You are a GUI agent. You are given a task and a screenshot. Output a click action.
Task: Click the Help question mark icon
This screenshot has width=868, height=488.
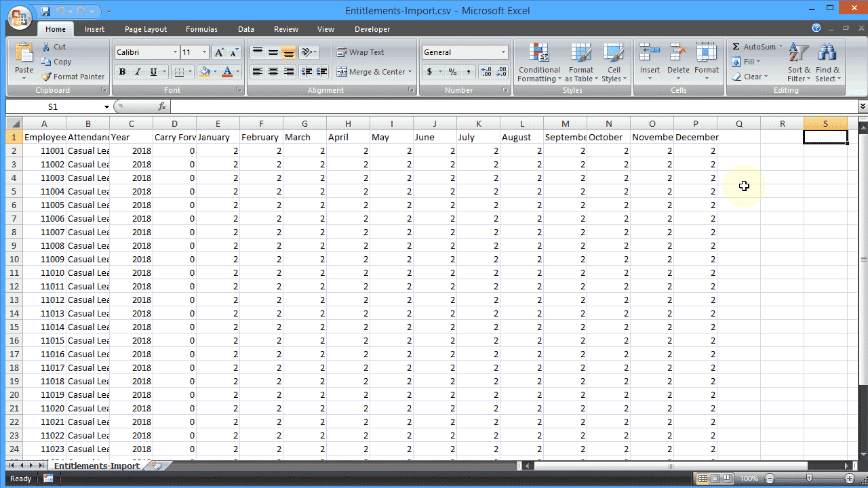[816, 28]
